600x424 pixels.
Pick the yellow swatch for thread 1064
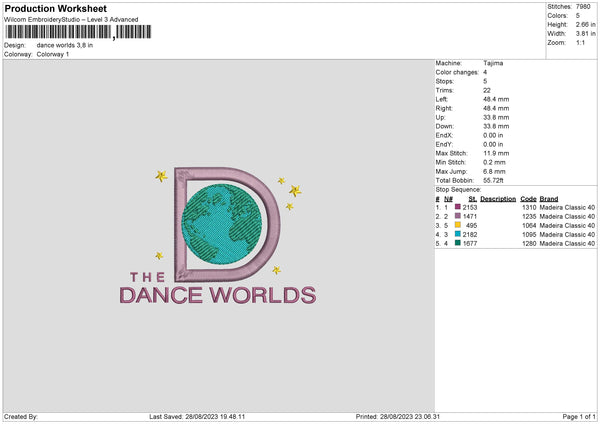click(x=458, y=225)
